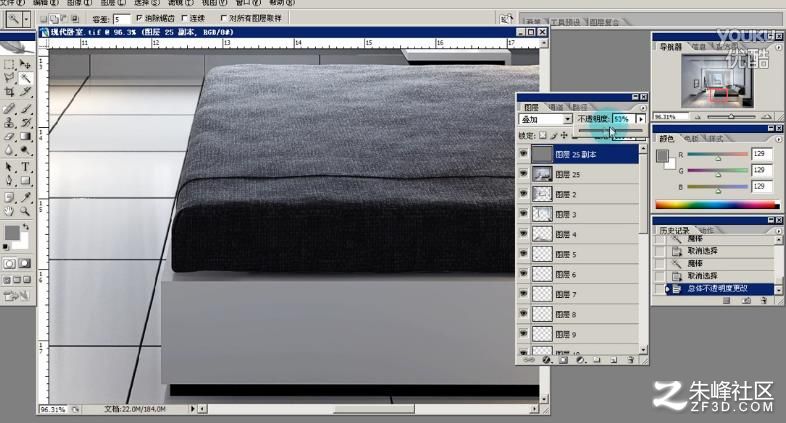Image resolution: width=786 pixels, height=423 pixels.
Task: Select the Crop tool
Action: pos(10,92)
